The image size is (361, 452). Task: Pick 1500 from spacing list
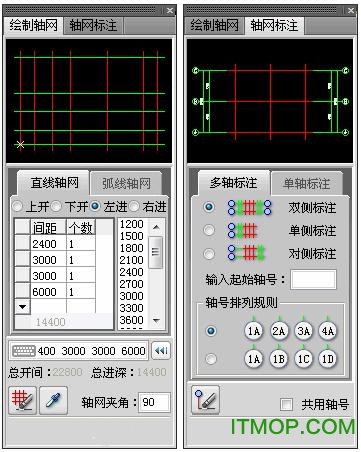(x=131, y=236)
